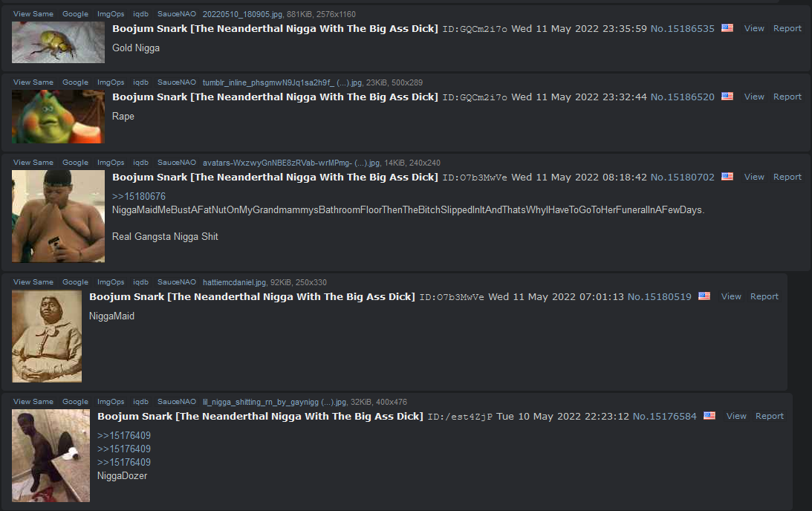Click the flag icon beside post No.15180702
This screenshot has width=812, height=511.
(727, 177)
